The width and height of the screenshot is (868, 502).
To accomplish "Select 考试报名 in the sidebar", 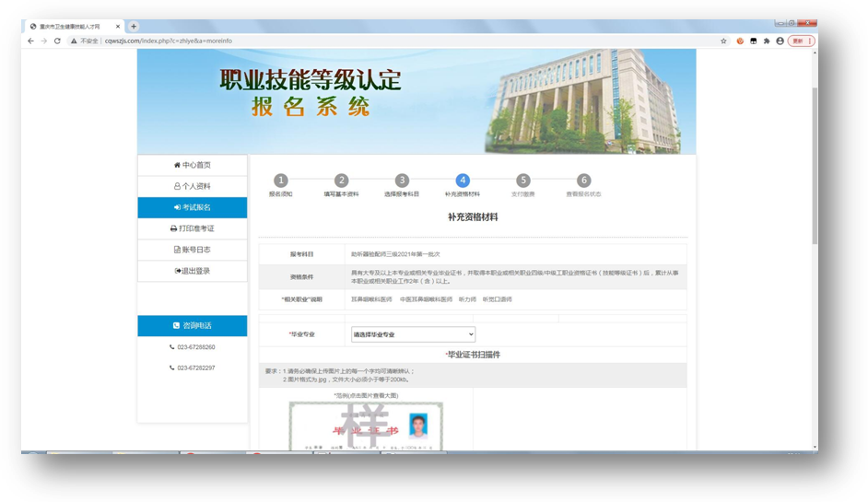I will click(x=193, y=207).
